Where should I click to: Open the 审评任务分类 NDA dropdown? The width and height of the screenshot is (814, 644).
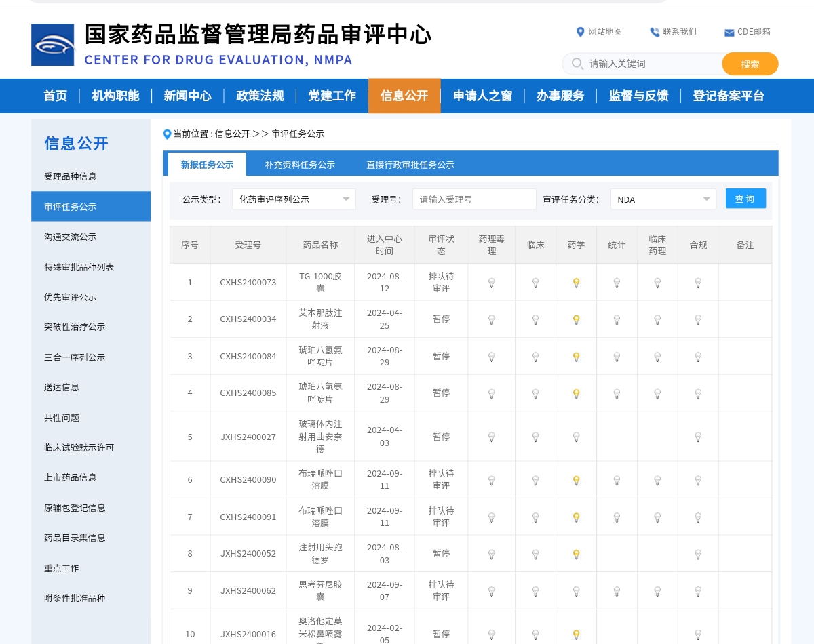click(663, 199)
